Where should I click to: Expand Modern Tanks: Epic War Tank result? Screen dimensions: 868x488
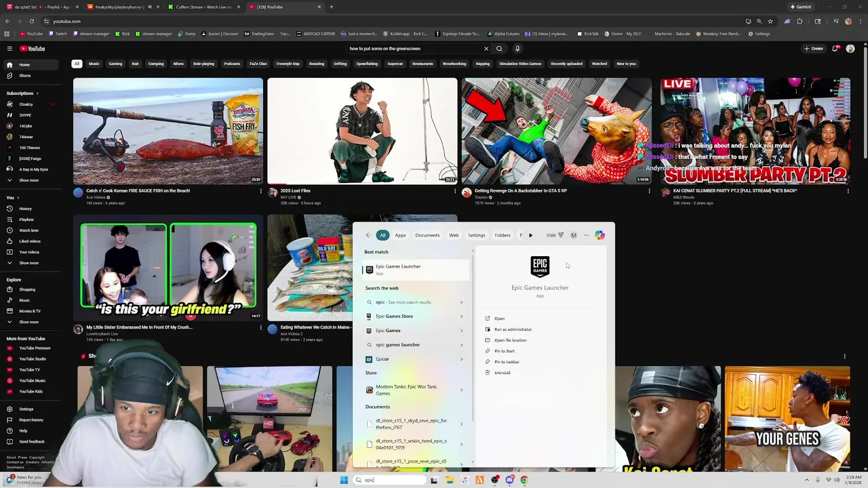pos(461,390)
